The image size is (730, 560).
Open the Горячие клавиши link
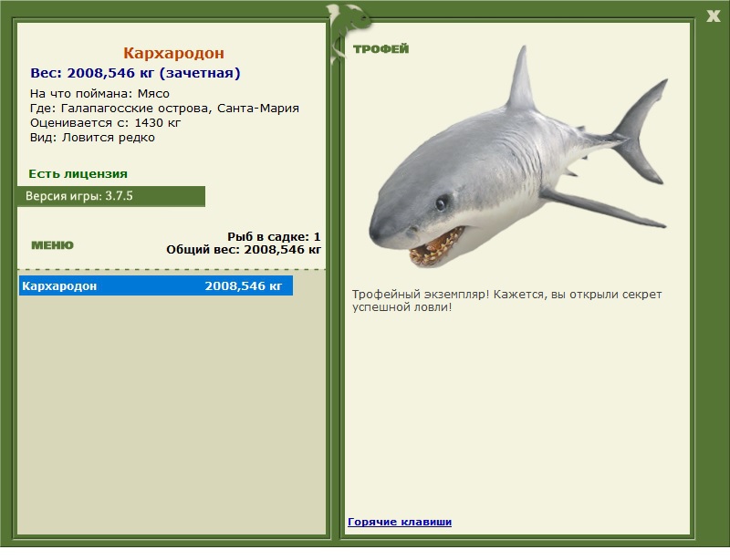pyautogui.click(x=400, y=522)
